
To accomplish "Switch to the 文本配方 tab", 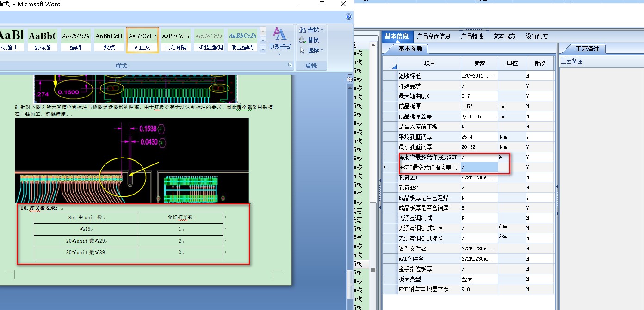I will pos(504,36).
